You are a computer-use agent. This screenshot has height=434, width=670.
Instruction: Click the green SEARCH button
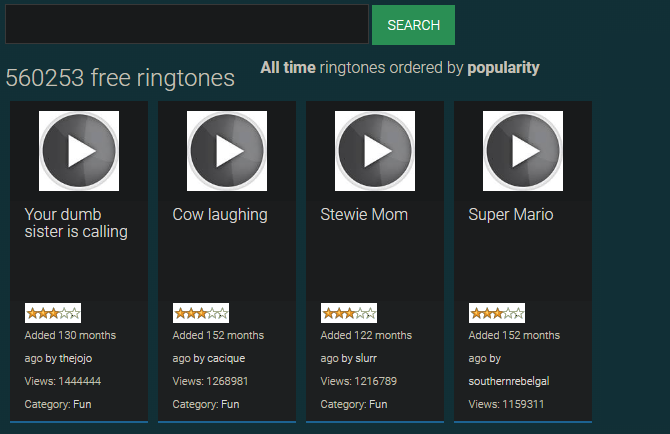coord(413,25)
